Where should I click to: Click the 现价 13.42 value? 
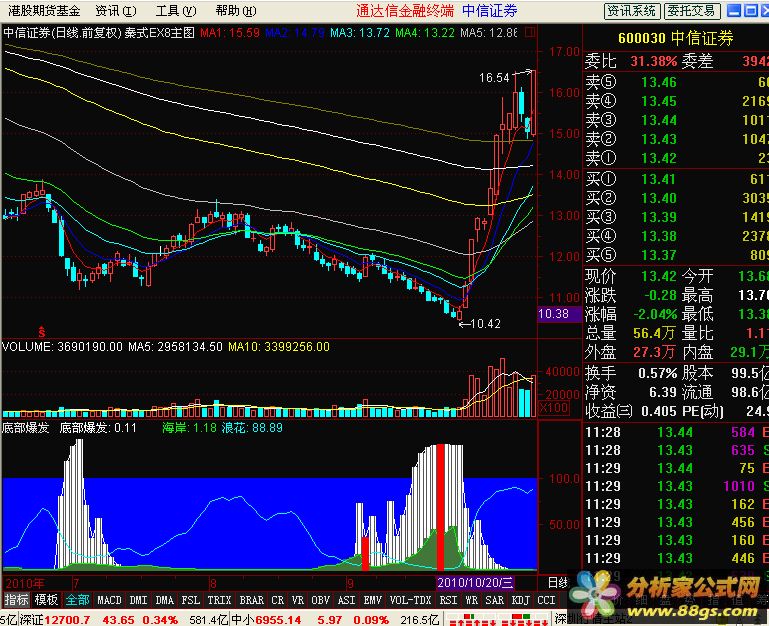point(659,276)
